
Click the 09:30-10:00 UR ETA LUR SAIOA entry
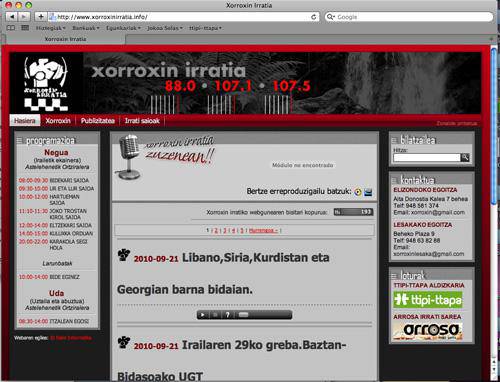56,189
